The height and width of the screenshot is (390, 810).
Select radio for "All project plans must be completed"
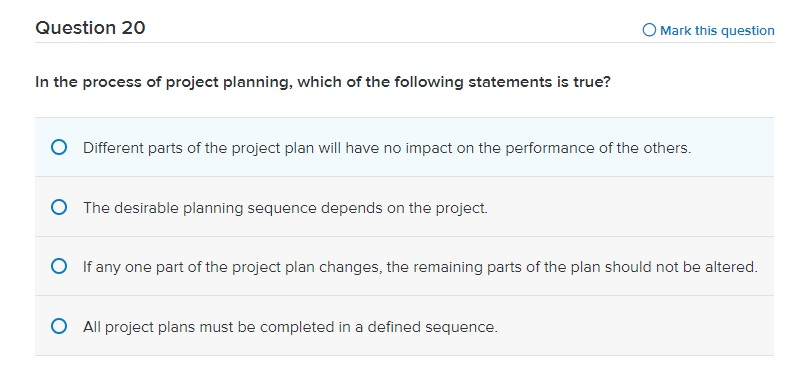pos(59,327)
